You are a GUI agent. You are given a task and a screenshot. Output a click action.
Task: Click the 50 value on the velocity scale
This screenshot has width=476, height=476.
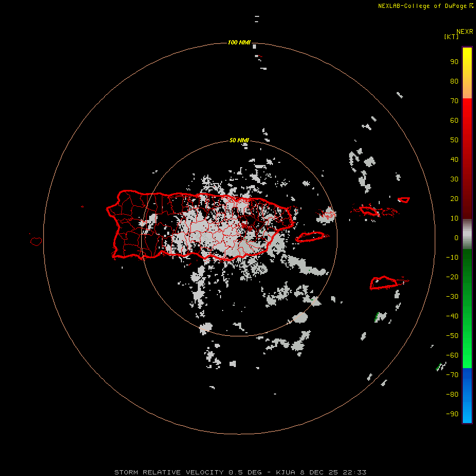point(454,140)
